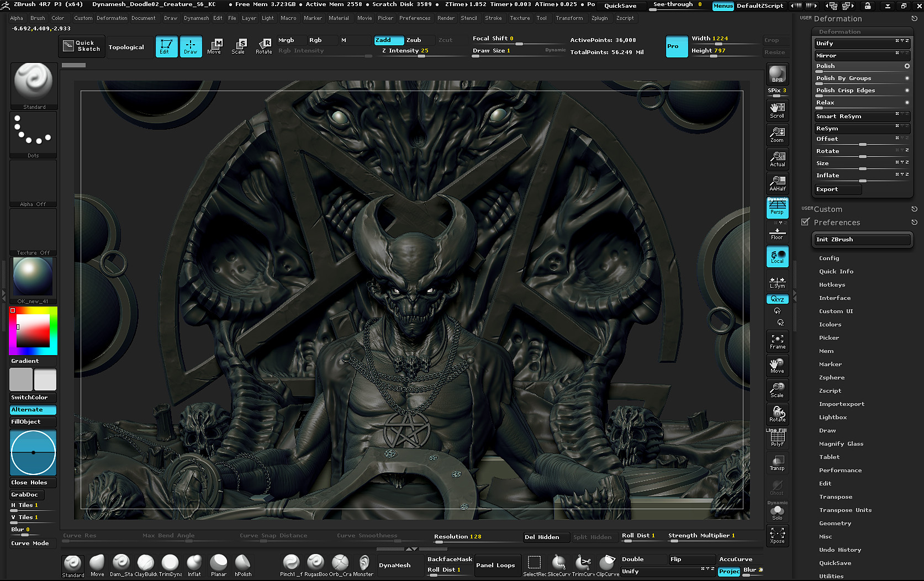Select the ClayBuildup brush icon

click(145, 566)
